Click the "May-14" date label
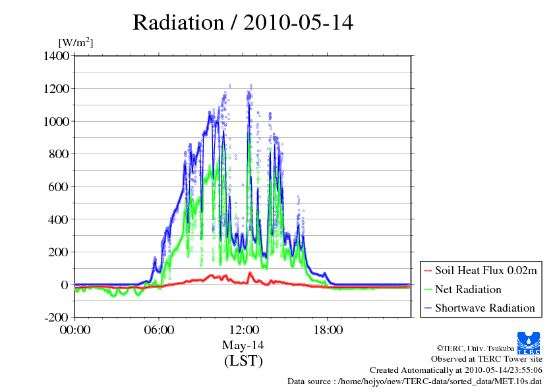 (x=243, y=345)
